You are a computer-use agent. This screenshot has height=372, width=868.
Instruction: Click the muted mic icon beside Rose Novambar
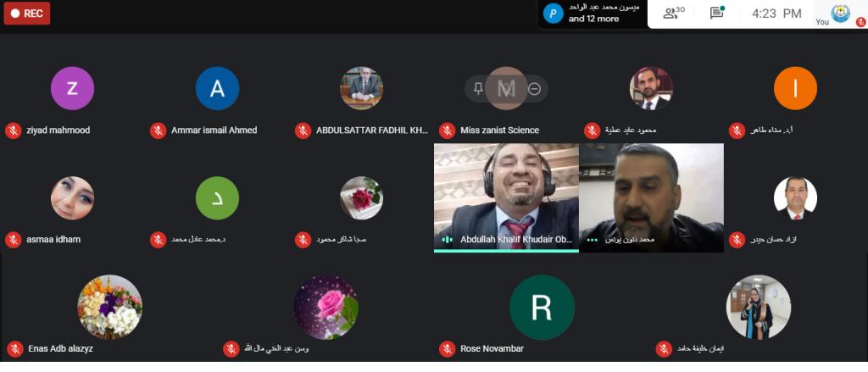[x=448, y=349]
